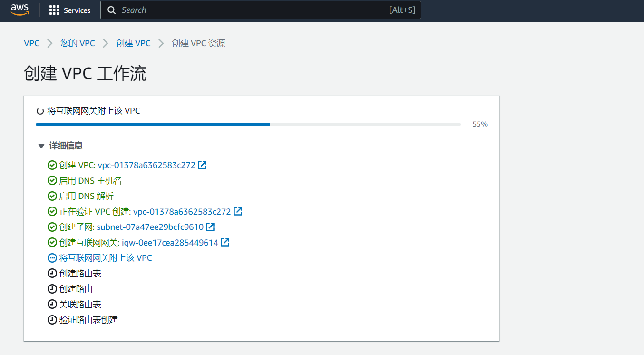Open external icon on 创建 VPC row

(202, 165)
